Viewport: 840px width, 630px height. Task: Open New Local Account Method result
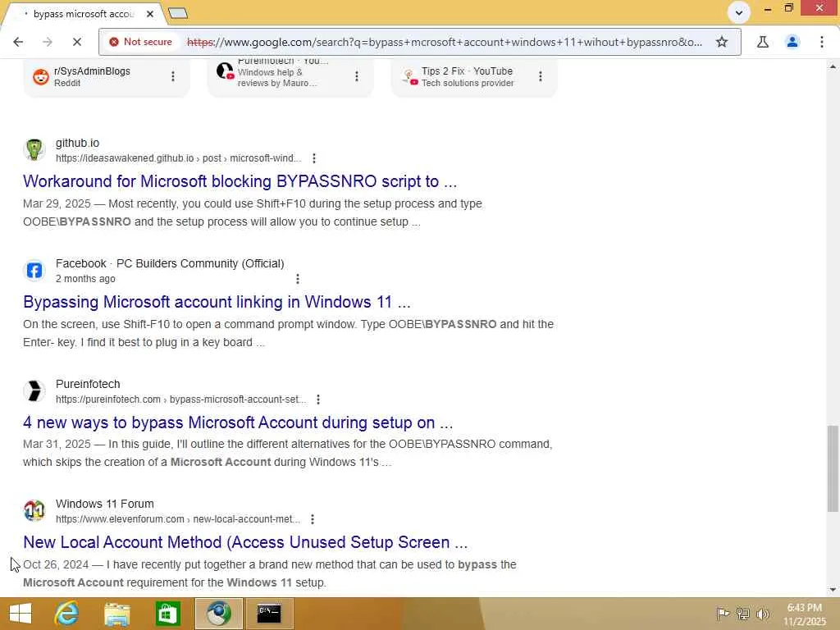(245, 543)
